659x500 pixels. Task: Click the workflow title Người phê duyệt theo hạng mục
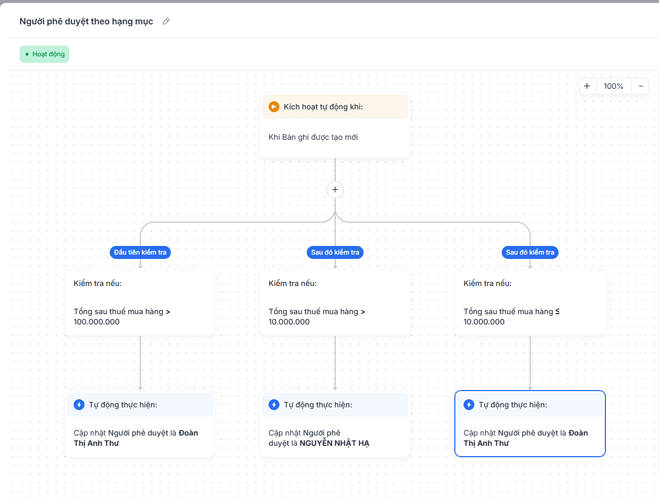tap(86, 21)
